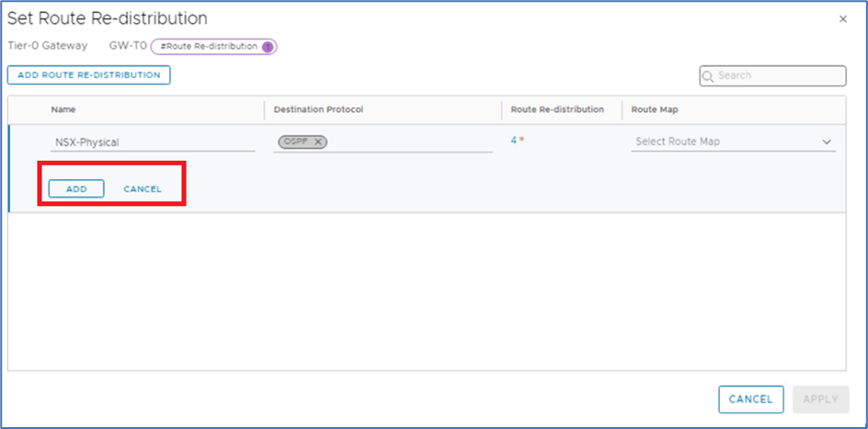Click the purple count badge on the tag
This screenshot has width=868, height=429.
point(268,47)
